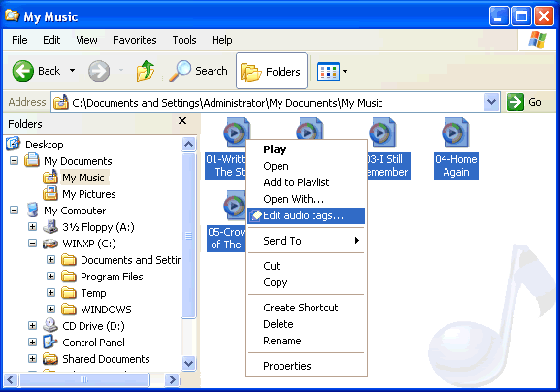
Task: Click Program Files folder icon
Action: point(69,277)
